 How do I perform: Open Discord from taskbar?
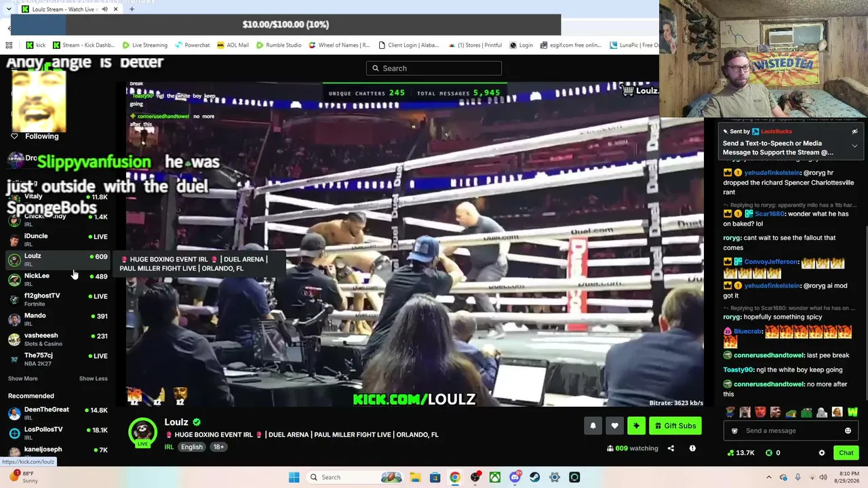tap(515, 477)
